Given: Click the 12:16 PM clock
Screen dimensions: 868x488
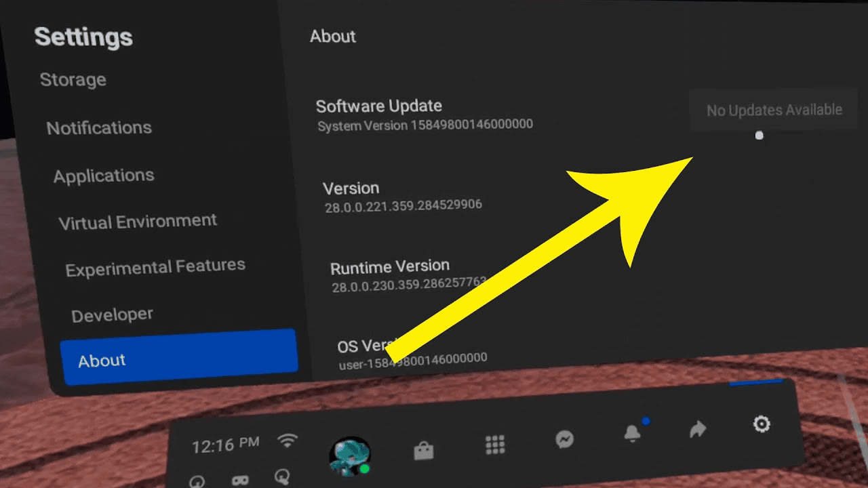Looking at the screenshot, I should click(225, 445).
